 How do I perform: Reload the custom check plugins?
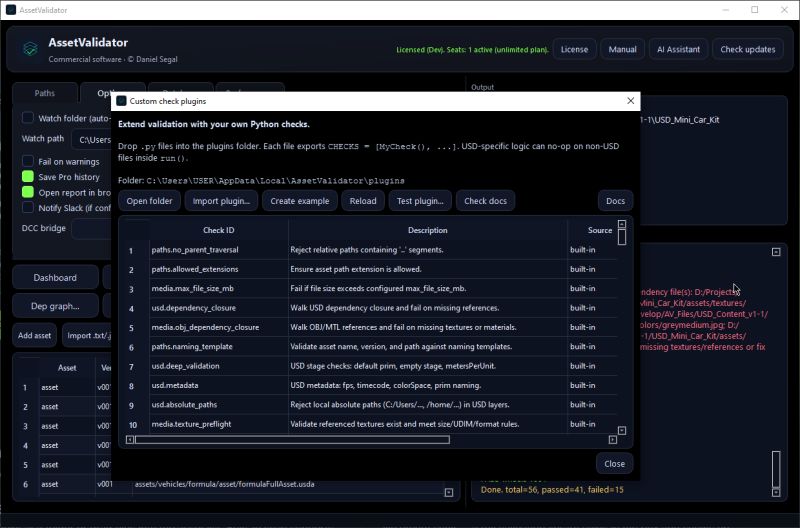pyautogui.click(x=363, y=200)
